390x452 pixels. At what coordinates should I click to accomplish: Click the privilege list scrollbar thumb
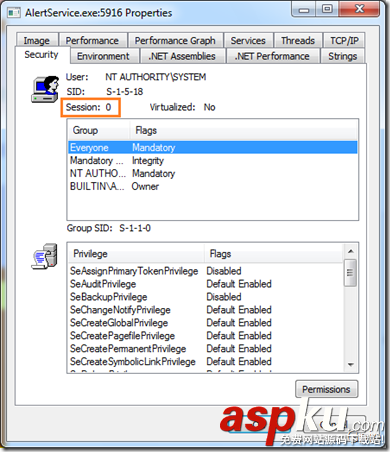click(x=350, y=273)
